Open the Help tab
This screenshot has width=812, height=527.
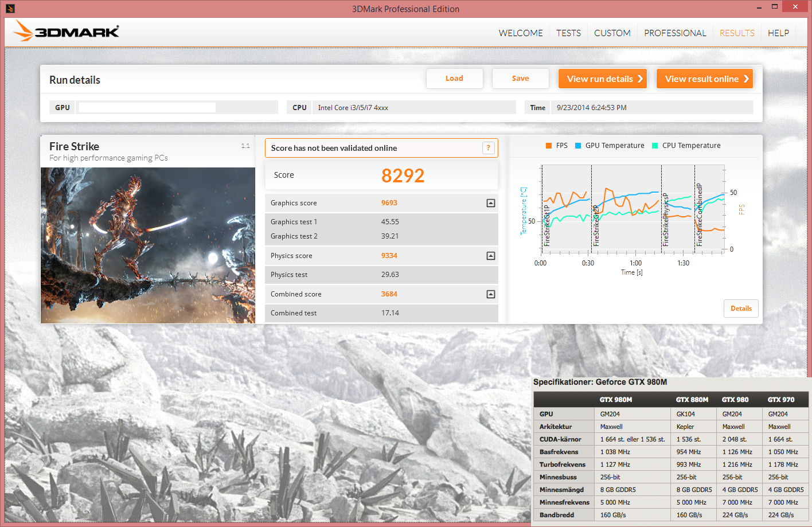(778, 33)
